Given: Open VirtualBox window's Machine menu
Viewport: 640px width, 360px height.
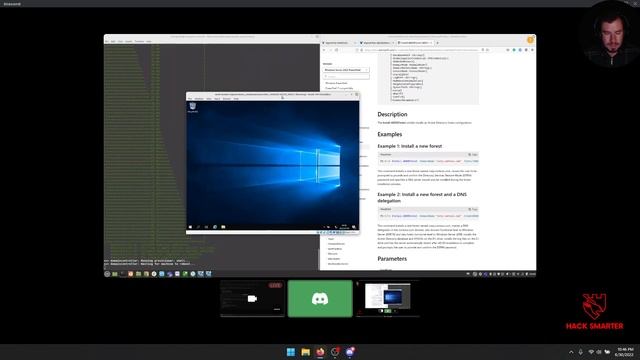Looking at the screenshot, I should [x=199, y=99].
